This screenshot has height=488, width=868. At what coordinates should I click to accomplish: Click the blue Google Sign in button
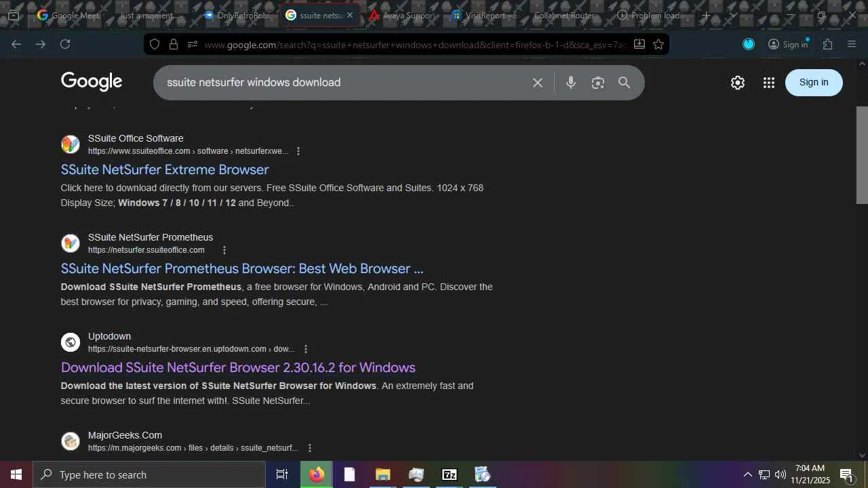pyautogui.click(x=814, y=83)
